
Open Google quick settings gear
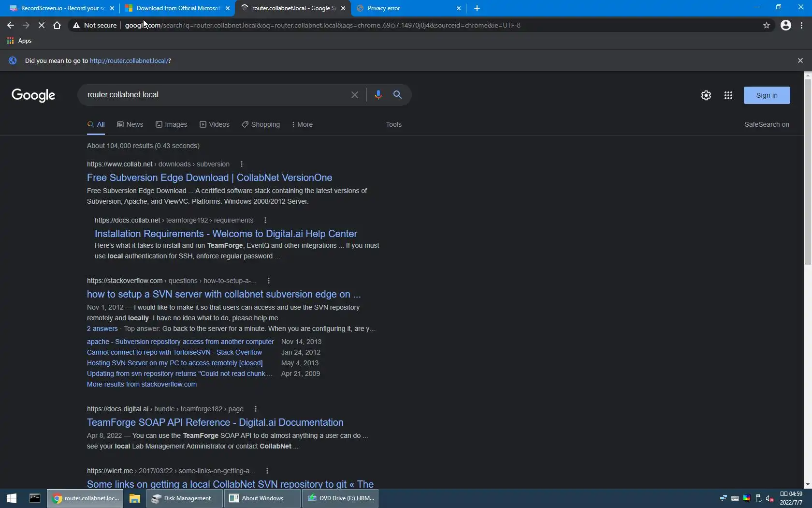[x=706, y=95]
